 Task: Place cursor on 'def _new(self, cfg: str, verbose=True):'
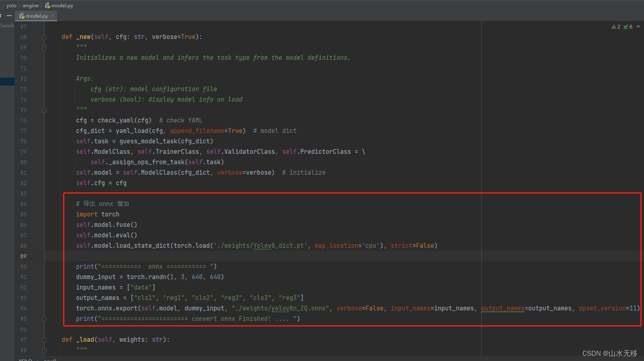tap(132, 37)
